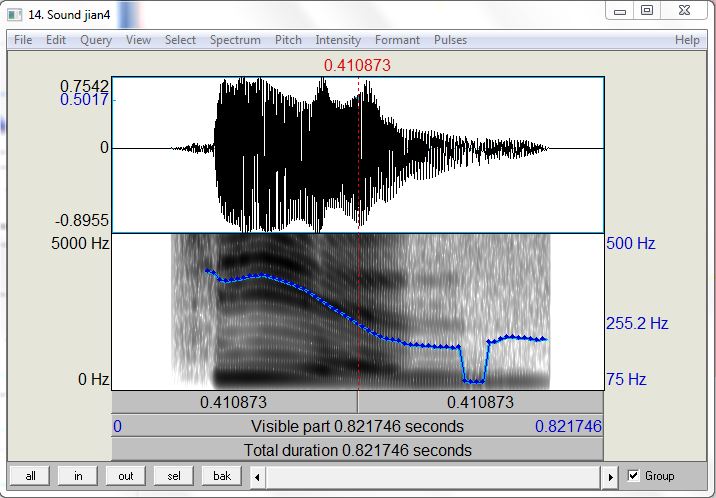Click the 0.5017 amplitude value label
Image resolution: width=716 pixels, height=498 pixels.
pyautogui.click(x=84, y=99)
